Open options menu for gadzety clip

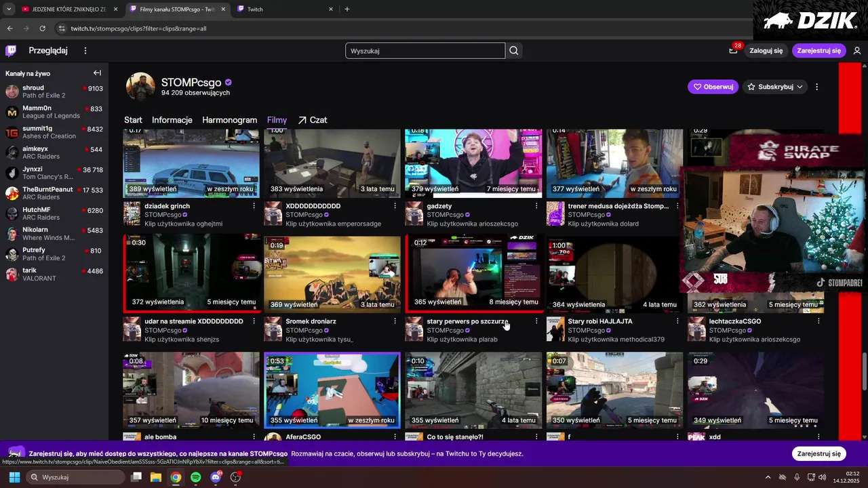pyautogui.click(x=536, y=206)
